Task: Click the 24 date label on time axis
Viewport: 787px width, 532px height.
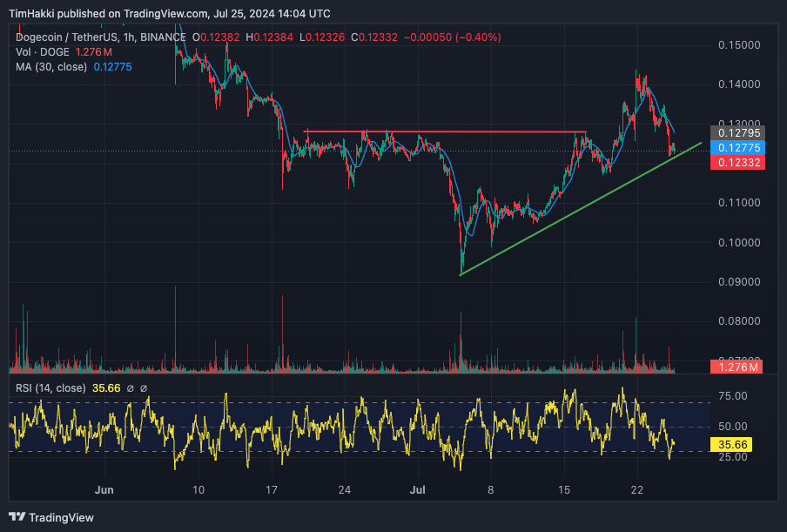Action: (x=345, y=490)
